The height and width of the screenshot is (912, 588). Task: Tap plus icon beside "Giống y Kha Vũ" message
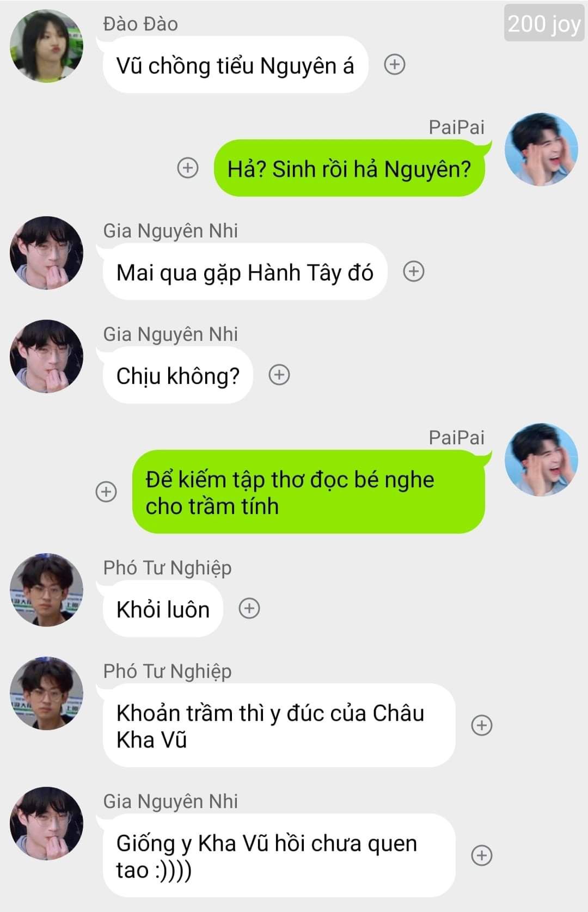click(482, 855)
